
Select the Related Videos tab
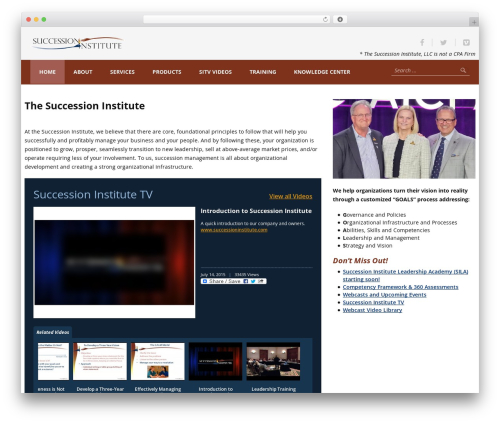click(53, 332)
